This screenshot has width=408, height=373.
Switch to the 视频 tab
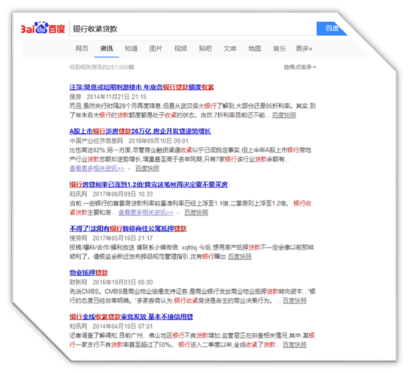point(181,49)
